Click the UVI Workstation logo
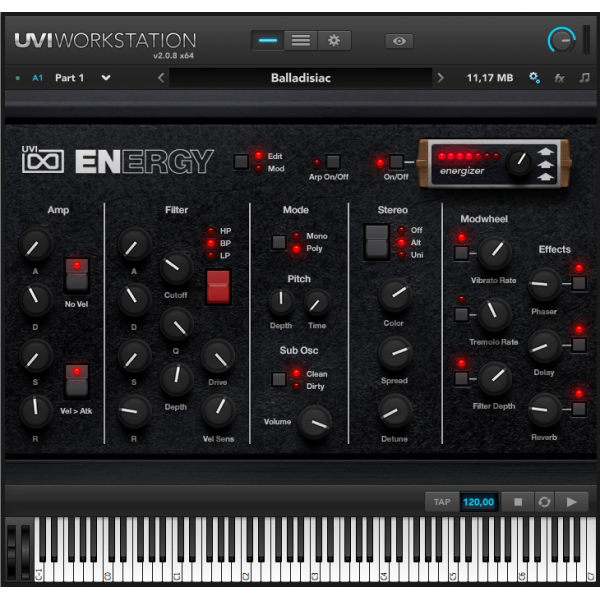This screenshot has width=600, height=600. click(105, 41)
